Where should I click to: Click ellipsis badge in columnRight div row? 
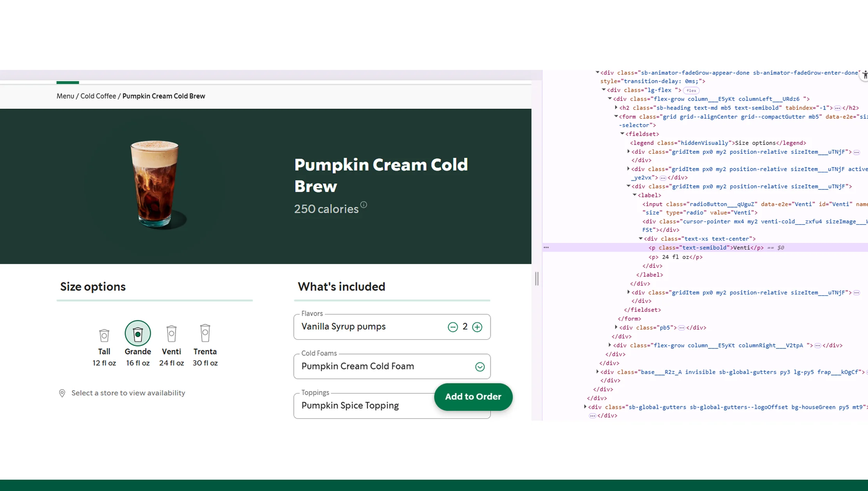click(818, 346)
